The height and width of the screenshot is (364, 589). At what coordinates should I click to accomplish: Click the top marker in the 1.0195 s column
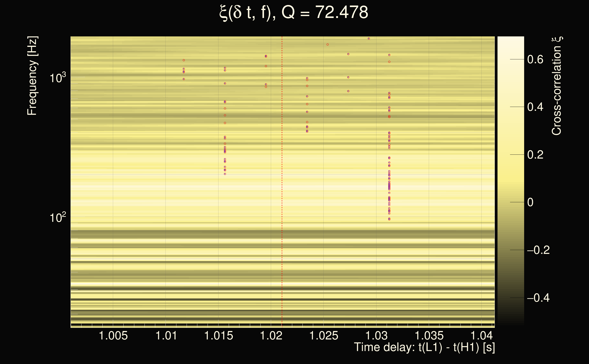(266, 56)
